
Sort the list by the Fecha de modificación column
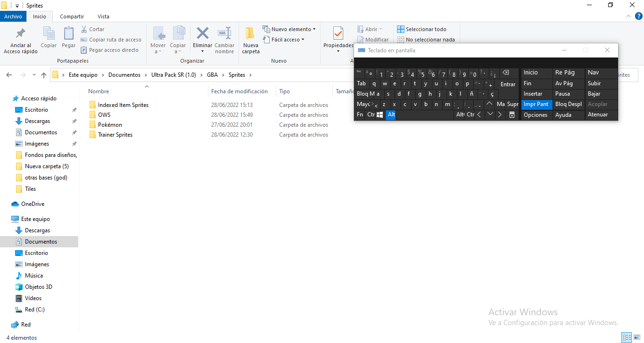(239, 91)
